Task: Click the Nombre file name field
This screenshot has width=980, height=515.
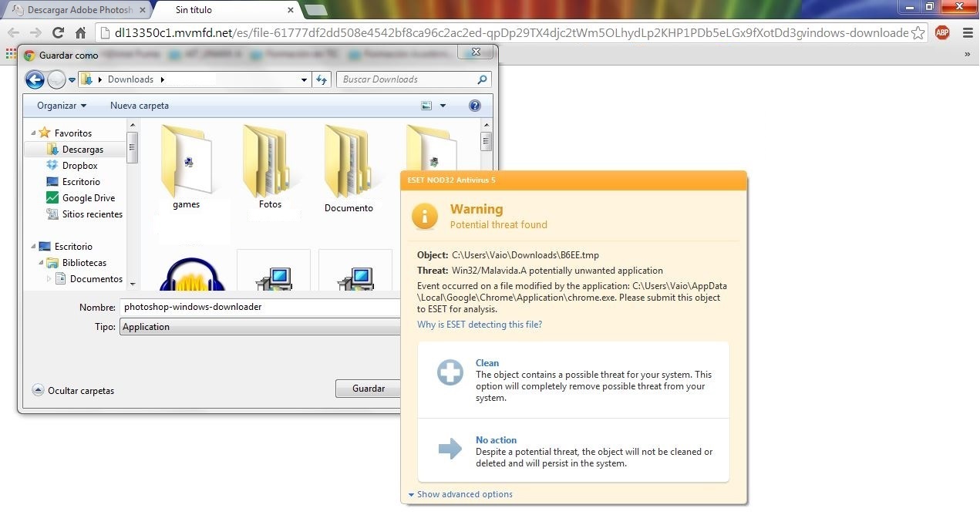Action: (x=261, y=307)
